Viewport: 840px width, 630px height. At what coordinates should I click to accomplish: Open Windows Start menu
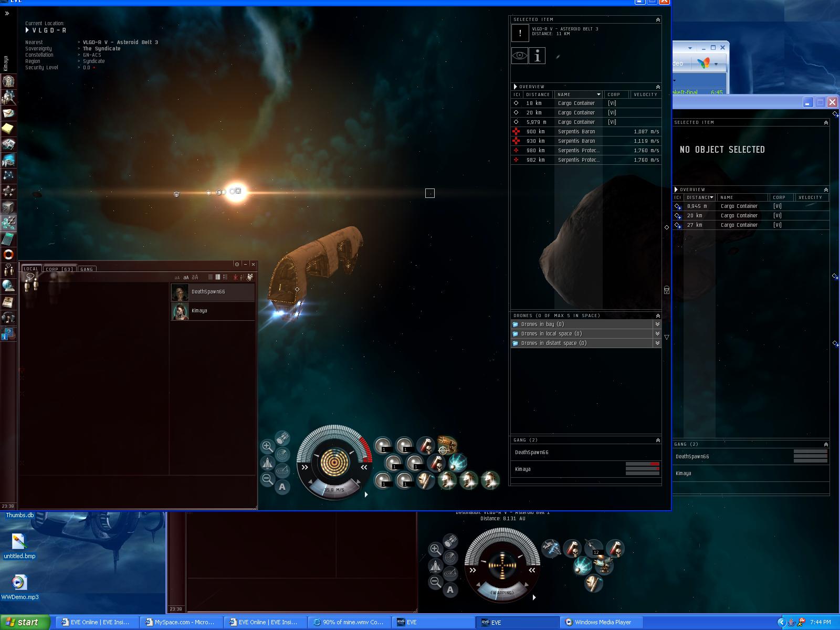click(25, 622)
